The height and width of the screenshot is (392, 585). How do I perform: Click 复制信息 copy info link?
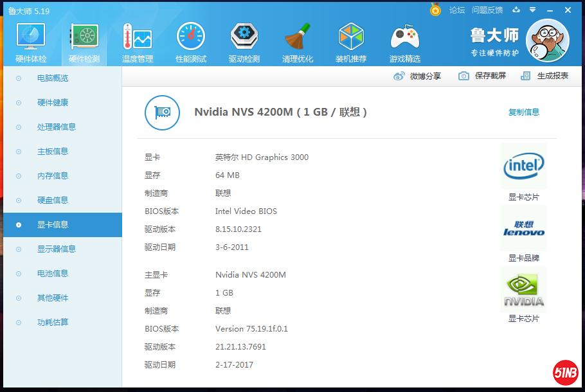tap(524, 112)
